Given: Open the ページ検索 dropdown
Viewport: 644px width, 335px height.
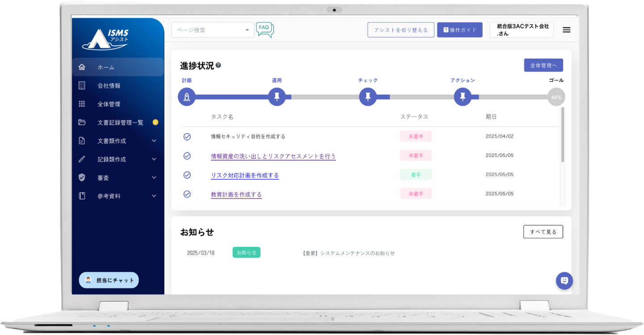Looking at the screenshot, I should pyautogui.click(x=213, y=30).
